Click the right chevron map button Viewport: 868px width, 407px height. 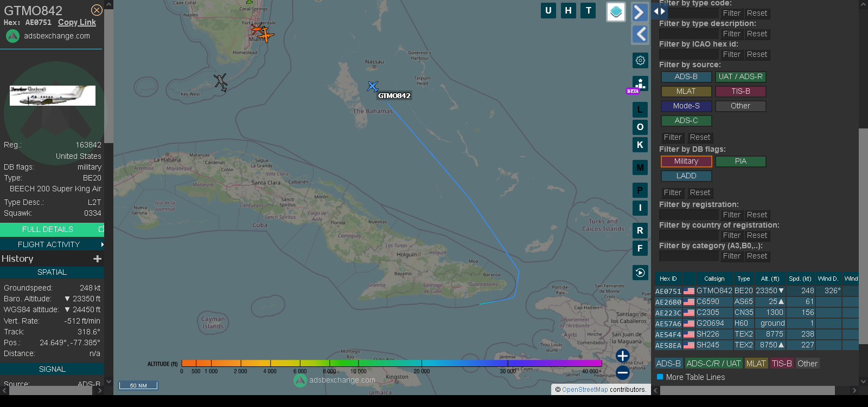pos(640,12)
